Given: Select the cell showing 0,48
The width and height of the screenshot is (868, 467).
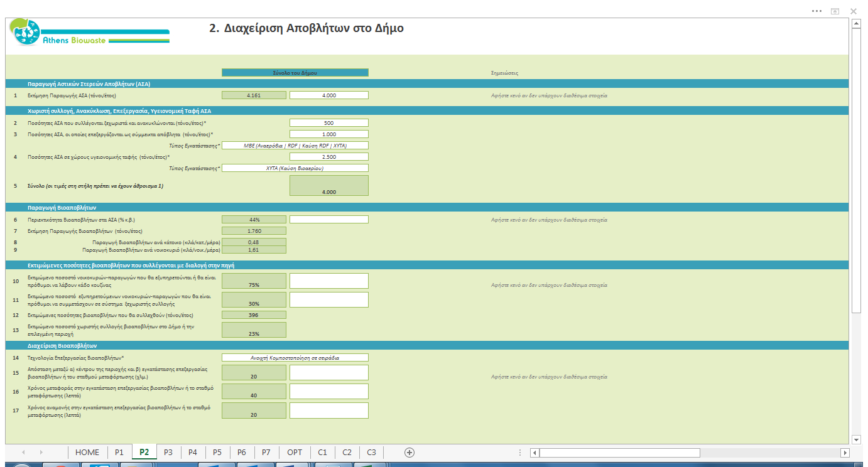Looking at the screenshot, I should point(254,242).
